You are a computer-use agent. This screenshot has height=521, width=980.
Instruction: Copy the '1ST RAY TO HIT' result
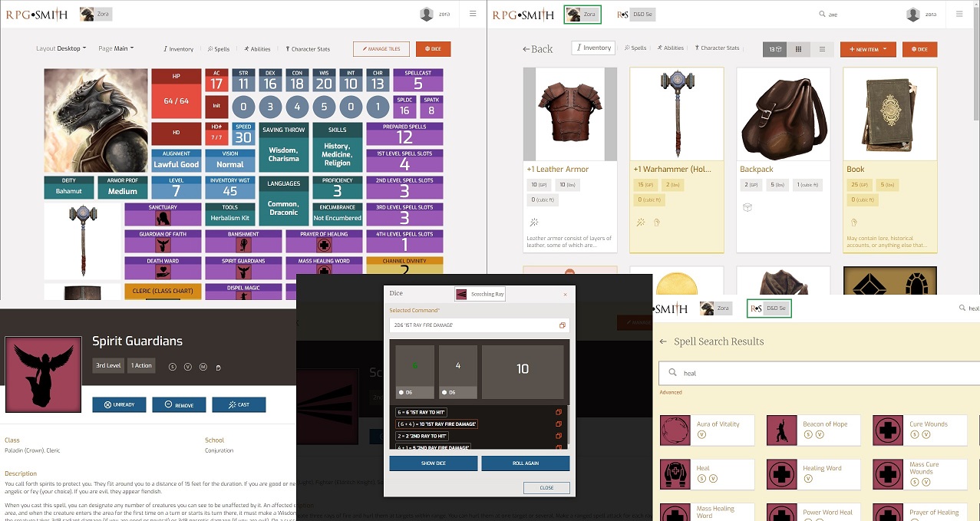pyautogui.click(x=559, y=412)
